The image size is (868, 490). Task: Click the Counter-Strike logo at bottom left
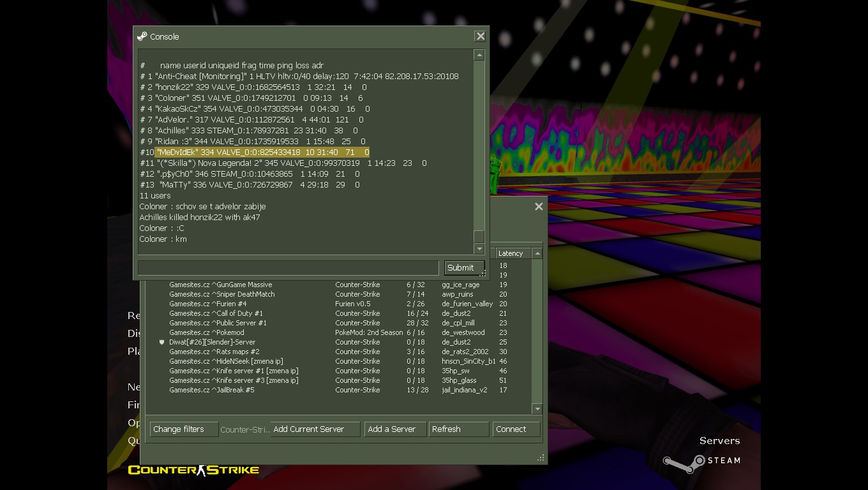[x=193, y=470]
